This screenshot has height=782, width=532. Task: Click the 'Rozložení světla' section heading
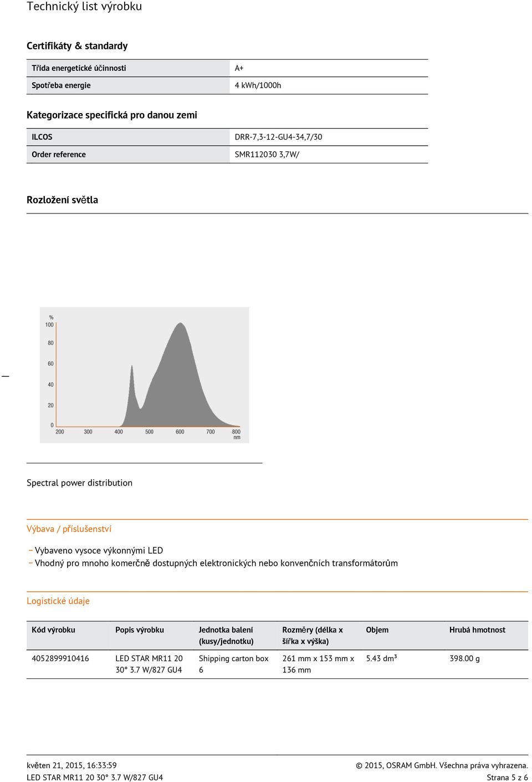coord(62,200)
